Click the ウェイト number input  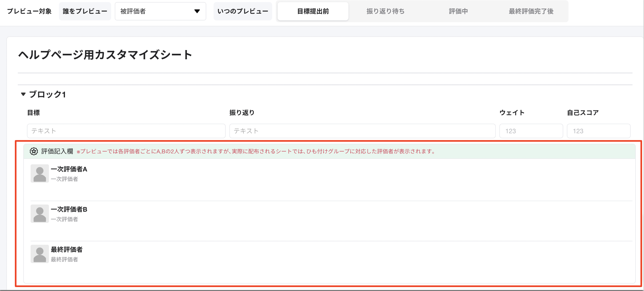coord(531,131)
